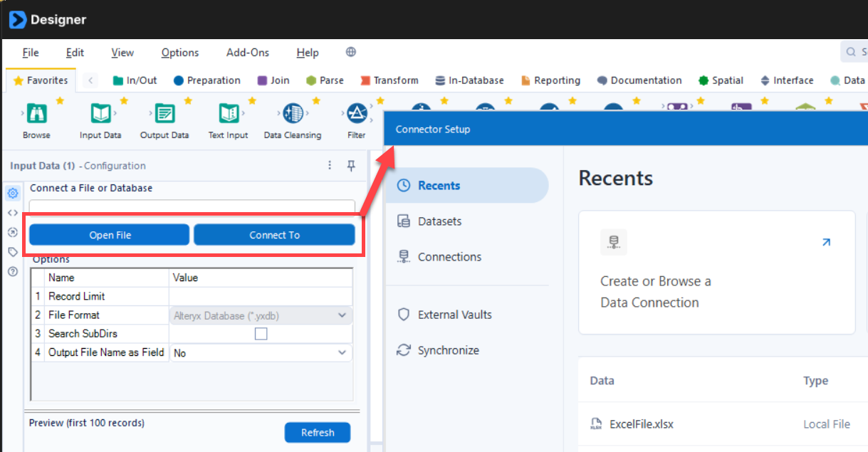Pin the Configuration panel with pushpin icon
The image size is (868, 452).
pyautogui.click(x=351, y=165)
